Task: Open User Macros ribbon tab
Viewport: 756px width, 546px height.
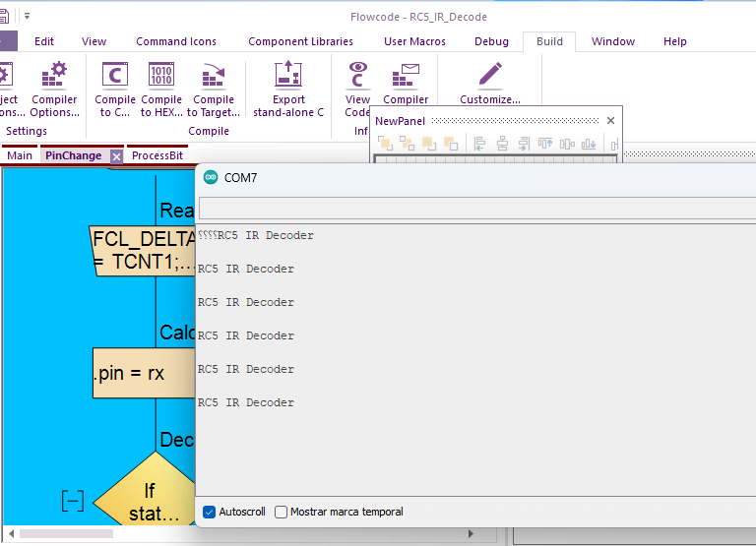Action: click(x=414, y=41)
